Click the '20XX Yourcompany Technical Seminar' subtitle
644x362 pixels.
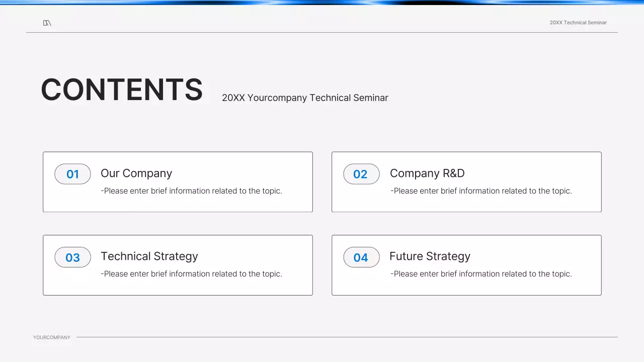pyautogui.click(x=305, y=98)
